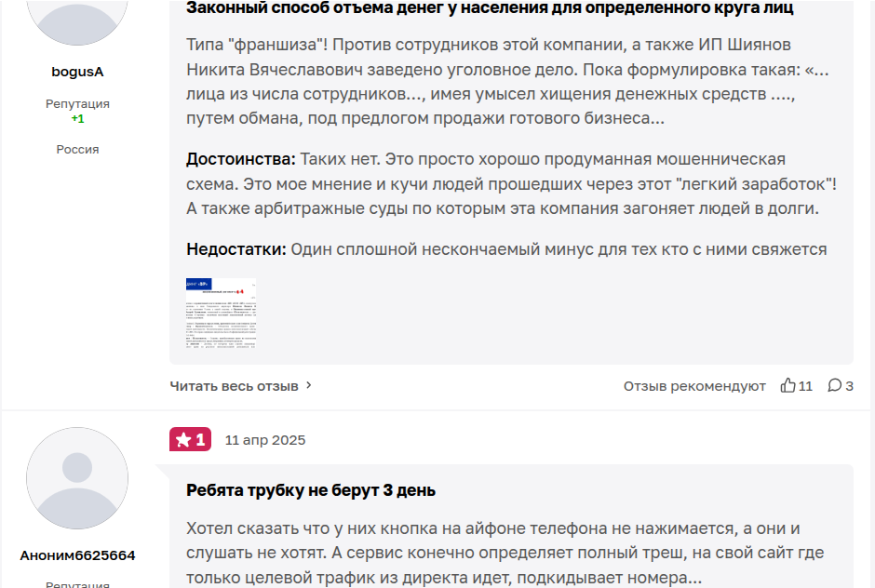Click the bogusA avatar picture
The image size is (875, 588).
coord(77,22)
